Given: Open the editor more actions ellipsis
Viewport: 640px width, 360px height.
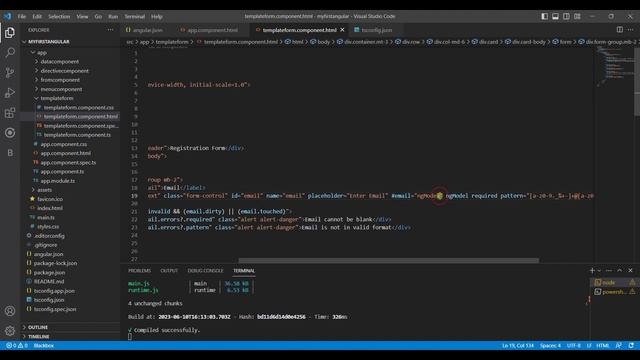Looking at the screenshot, I should coord(631,30).
